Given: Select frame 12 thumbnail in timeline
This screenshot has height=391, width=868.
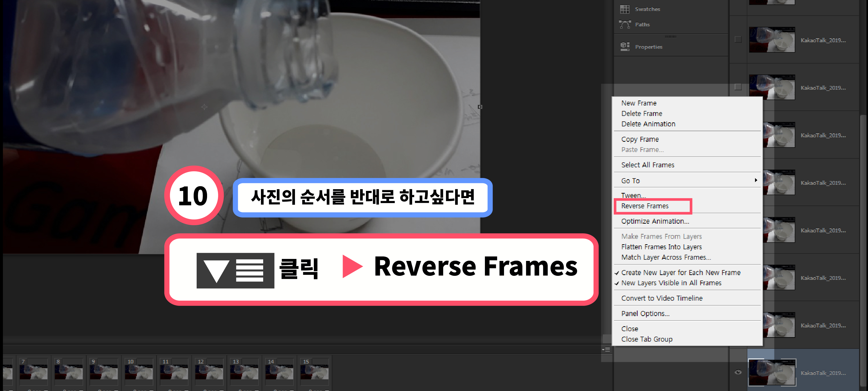Looking at the screenshot, I should tap(209, 372).
